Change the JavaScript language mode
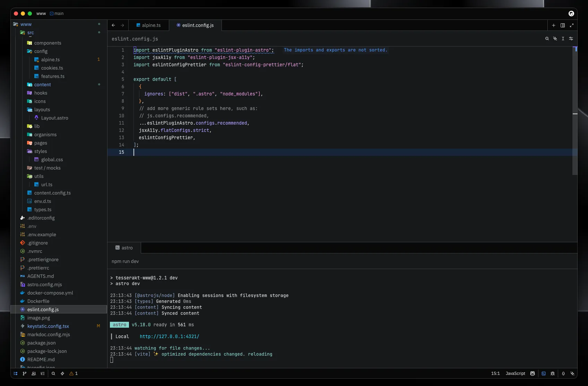The height and width of the screenshot is (386, 588). 515,374
